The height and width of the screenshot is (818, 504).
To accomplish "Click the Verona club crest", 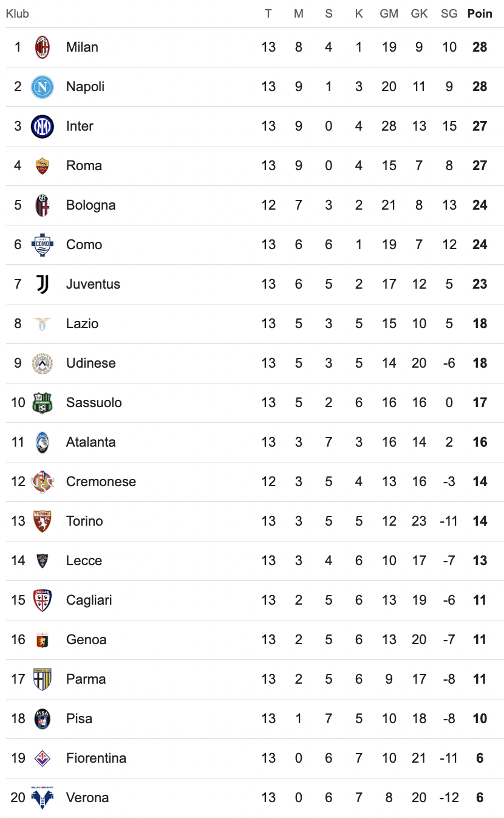I will 43,798.
